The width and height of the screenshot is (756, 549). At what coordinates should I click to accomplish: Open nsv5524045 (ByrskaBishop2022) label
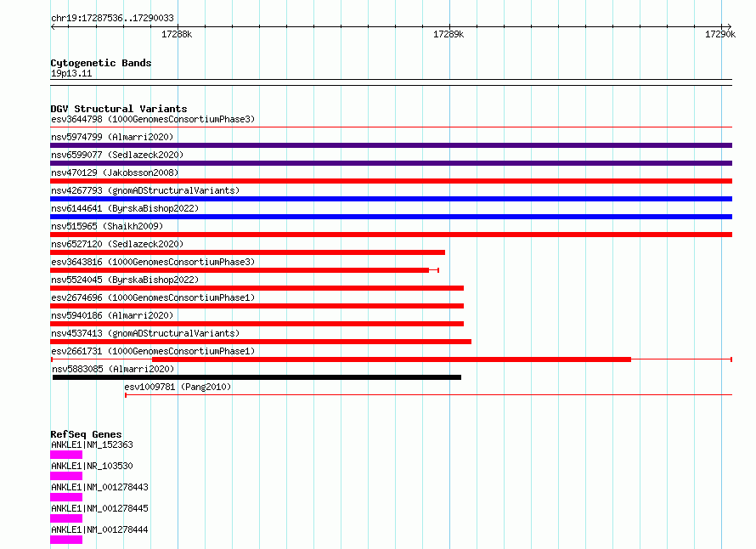[x=125, y=280]
